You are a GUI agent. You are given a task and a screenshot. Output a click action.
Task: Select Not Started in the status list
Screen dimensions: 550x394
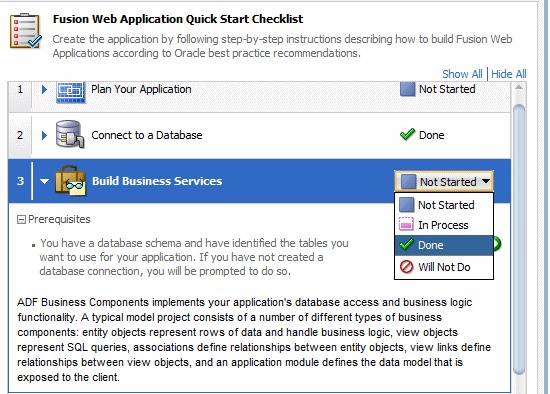(444, 205)
